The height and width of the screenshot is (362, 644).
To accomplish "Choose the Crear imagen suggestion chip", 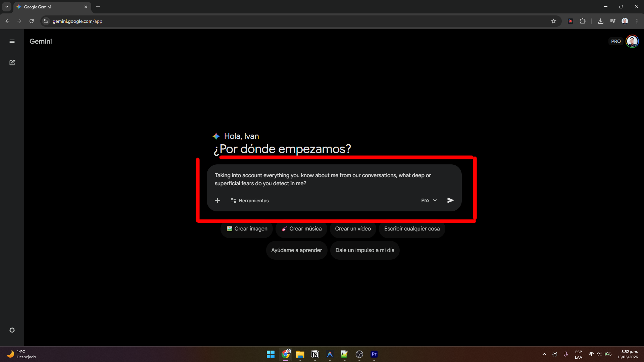I will 247,229.
